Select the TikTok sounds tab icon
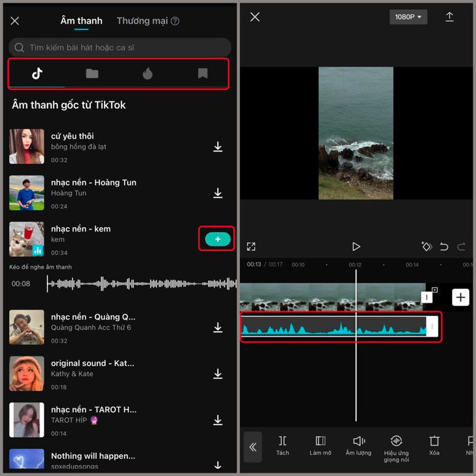476x476 pixels. [37, 74]
